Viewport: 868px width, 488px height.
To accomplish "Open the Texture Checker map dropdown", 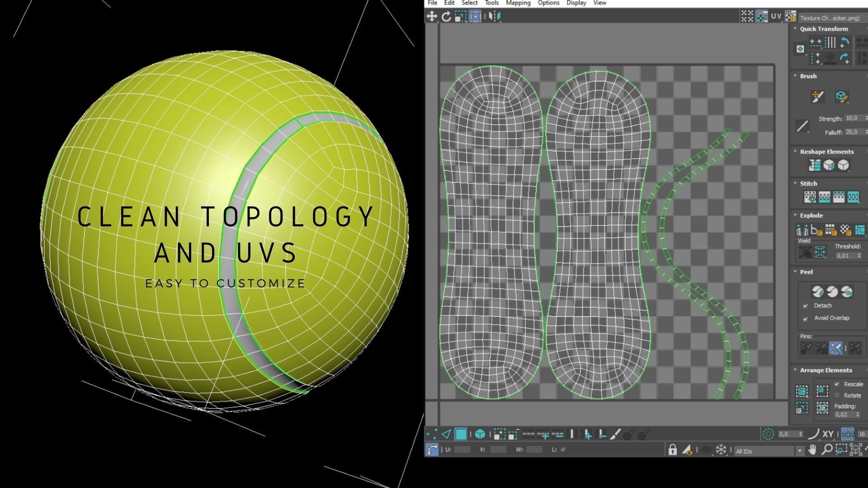I will coord(833,18).
